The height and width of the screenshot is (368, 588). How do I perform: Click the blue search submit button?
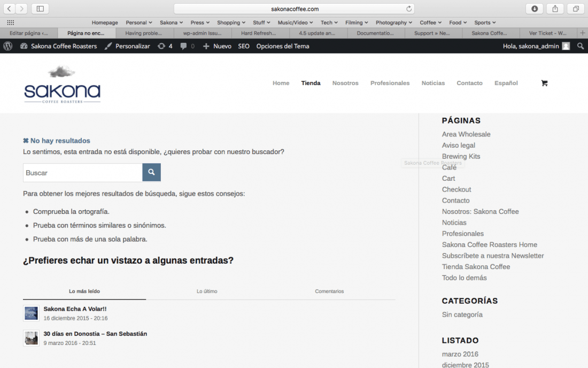151,172
